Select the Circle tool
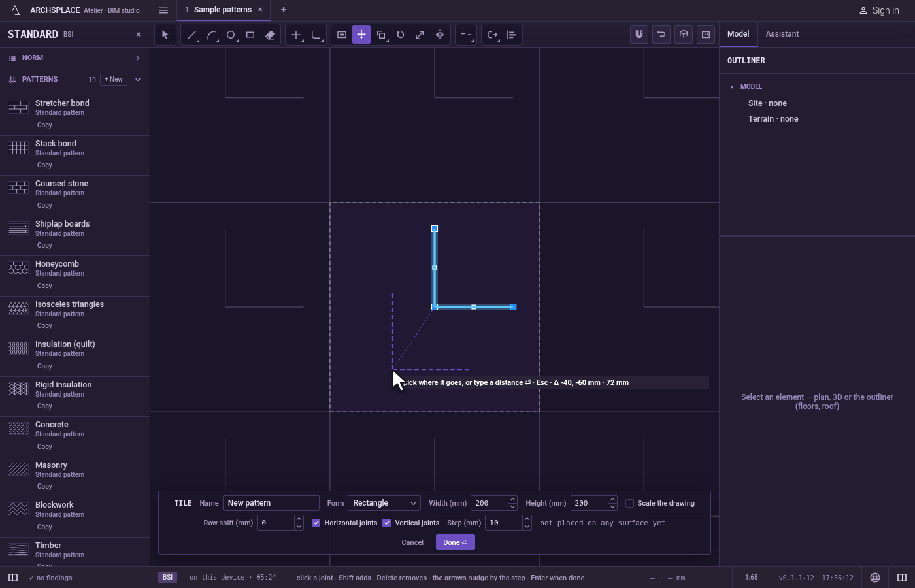Viewport: 915px width, 588px height. [x=231, y=35]
